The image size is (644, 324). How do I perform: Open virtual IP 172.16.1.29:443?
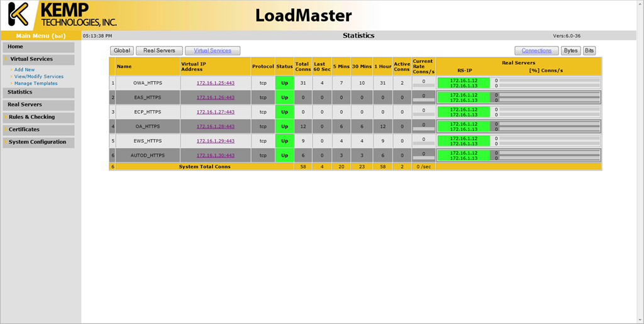(x=216, y=141)
